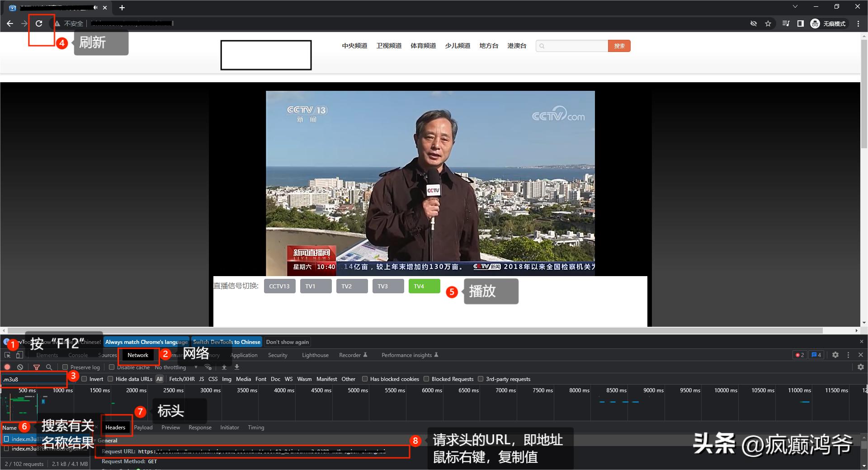Toggle the network filter funnel icon

(x=37, y=367)
